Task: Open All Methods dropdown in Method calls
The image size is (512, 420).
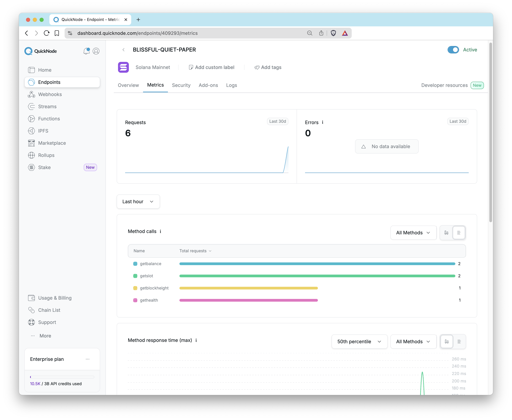Action: point(413,233)
